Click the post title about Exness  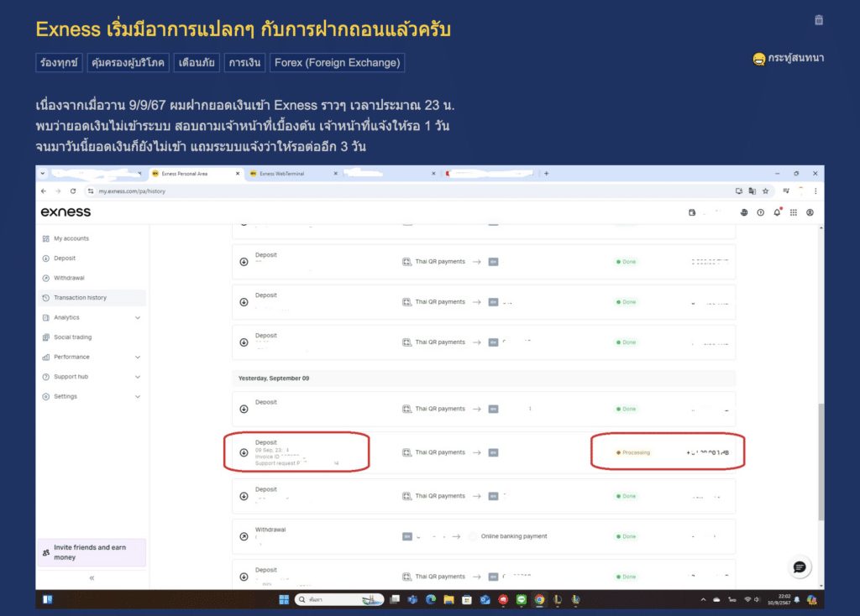pyautogui.click(x=243, y=29)
